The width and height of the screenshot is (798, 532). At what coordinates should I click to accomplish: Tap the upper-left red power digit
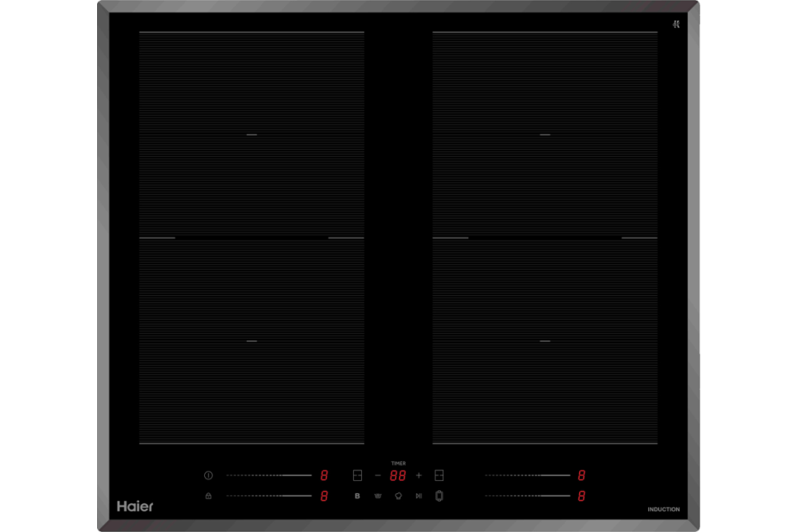tap(324, 476)
